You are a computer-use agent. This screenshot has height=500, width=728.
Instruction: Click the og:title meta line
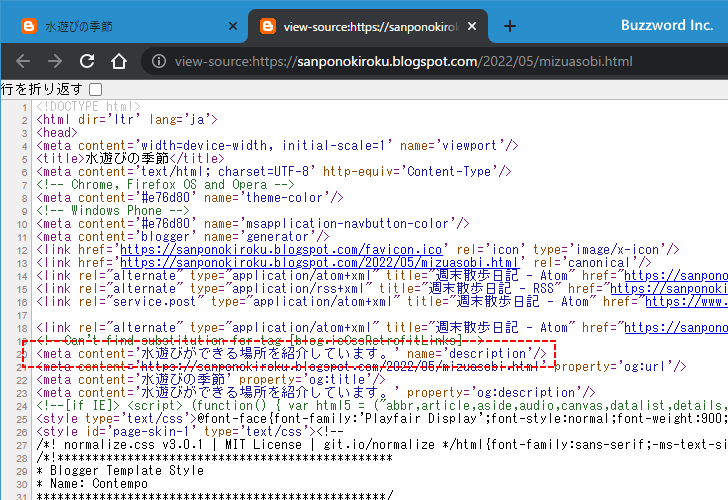(211, 380)
